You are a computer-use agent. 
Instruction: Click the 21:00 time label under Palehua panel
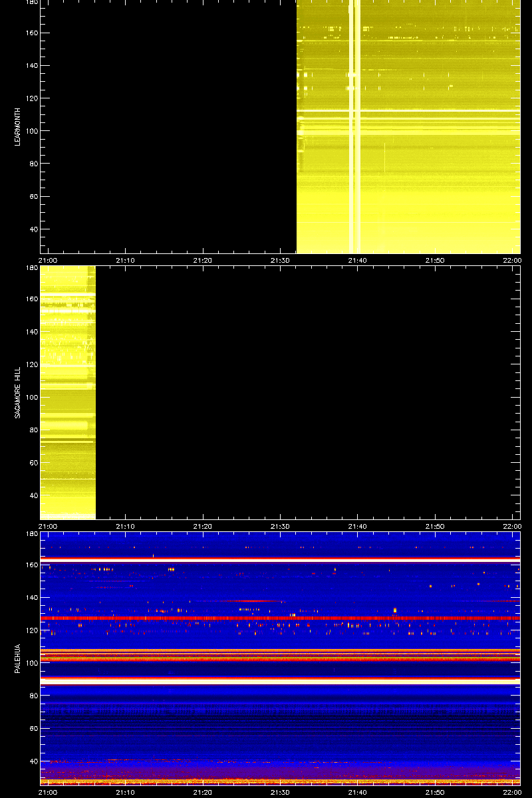tap(49, 792)
